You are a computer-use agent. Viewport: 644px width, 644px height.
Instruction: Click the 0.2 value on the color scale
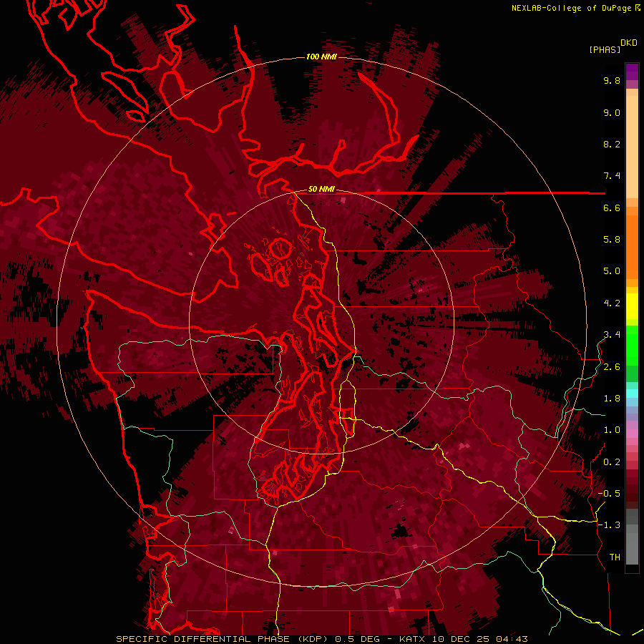click(612, 462)
